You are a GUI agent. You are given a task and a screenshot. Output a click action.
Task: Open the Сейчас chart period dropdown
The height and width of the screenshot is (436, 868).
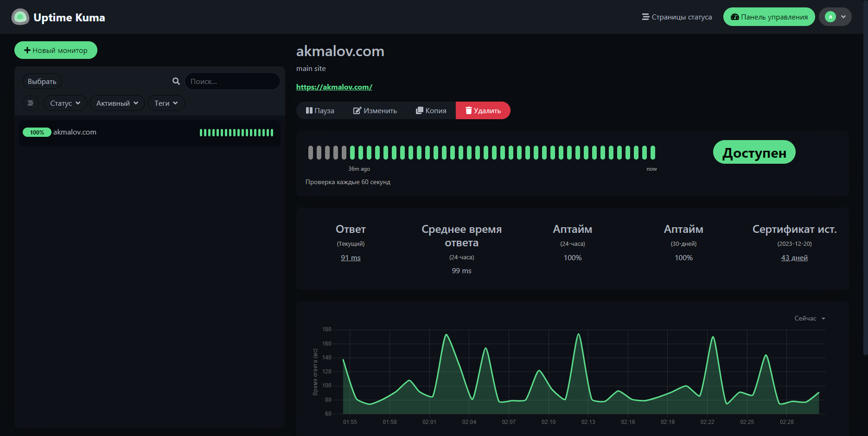810,319
